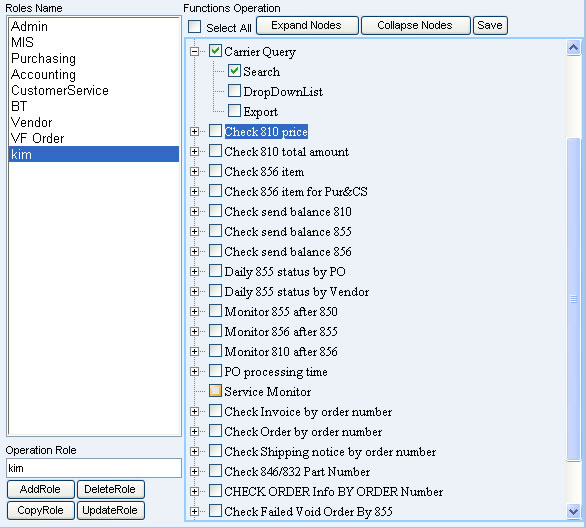Image resolution: width=586 pixels, height=528 pixels.
Task: Click the CopyRole button
Action: tap(40, 510)
